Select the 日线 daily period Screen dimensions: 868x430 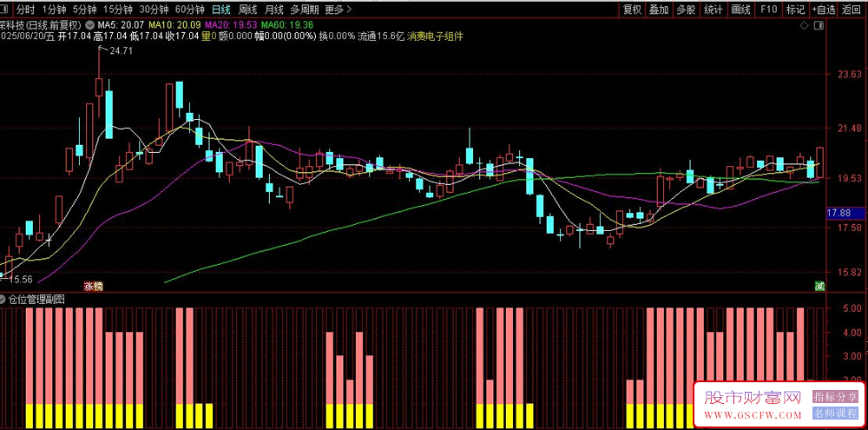221,10
